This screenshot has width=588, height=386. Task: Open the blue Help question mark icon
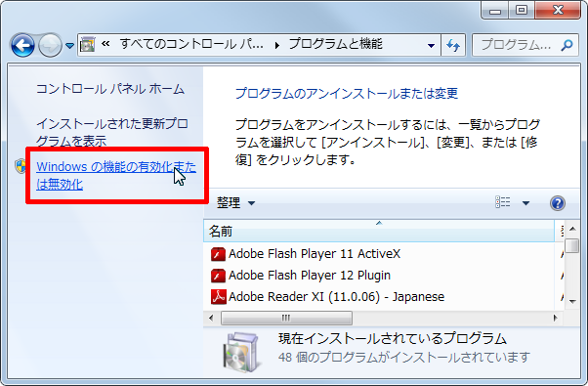click(x=558, y=203)
